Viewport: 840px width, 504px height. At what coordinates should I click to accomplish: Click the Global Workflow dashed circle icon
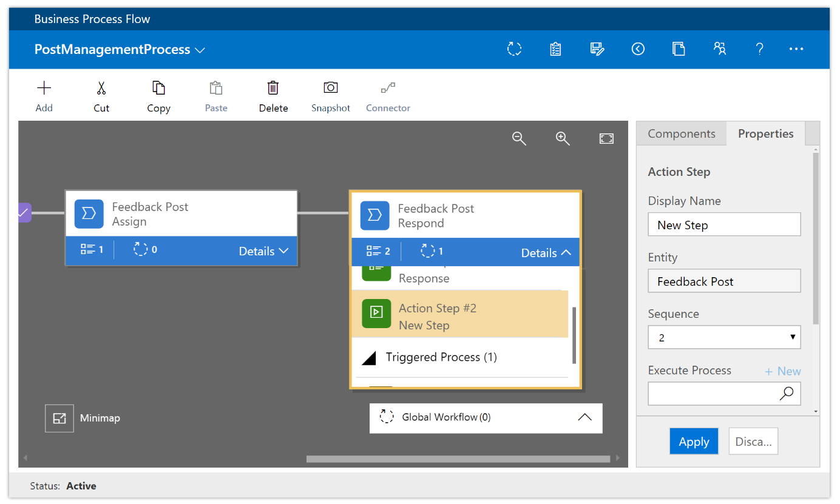[387, 417]
